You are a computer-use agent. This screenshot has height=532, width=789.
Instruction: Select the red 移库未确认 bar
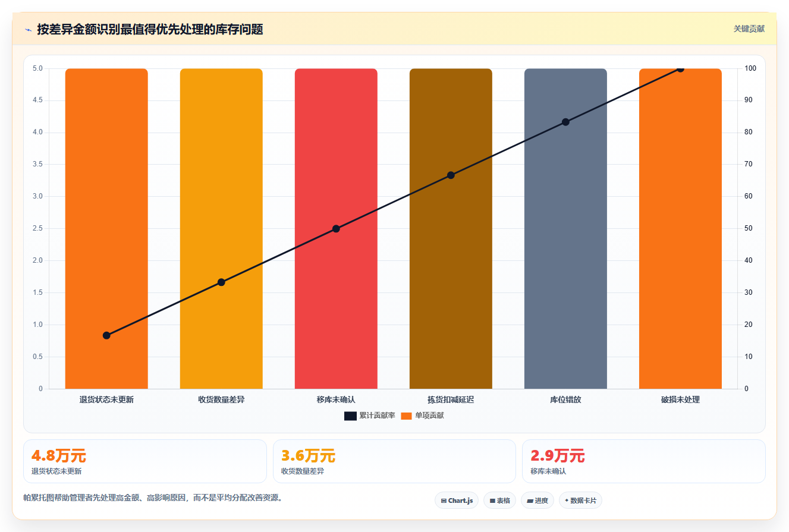(336, 228)
